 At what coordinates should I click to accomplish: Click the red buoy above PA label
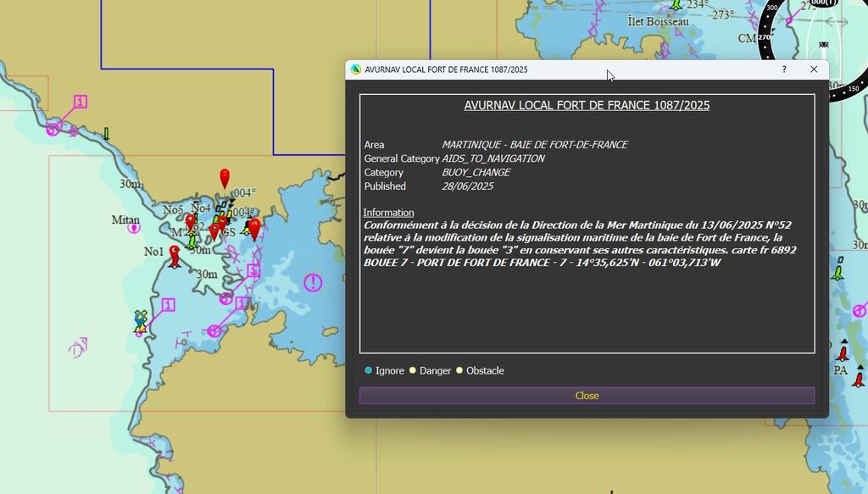[843, 352]
